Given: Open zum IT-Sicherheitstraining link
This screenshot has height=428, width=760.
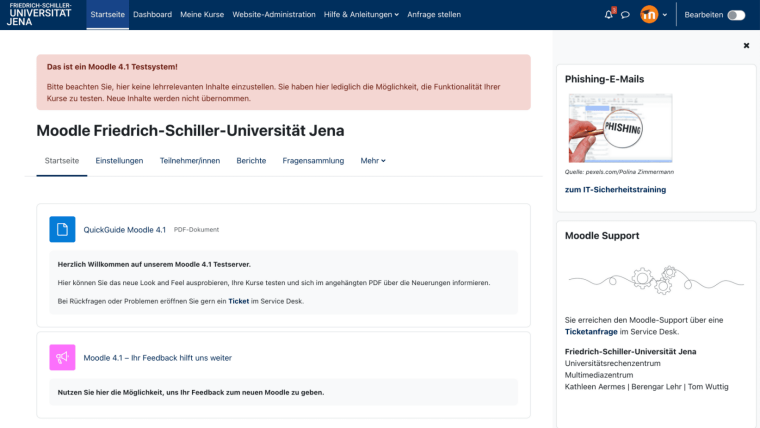Looking at the screenshot, I should pyautogui.click(x=615, y=190).
